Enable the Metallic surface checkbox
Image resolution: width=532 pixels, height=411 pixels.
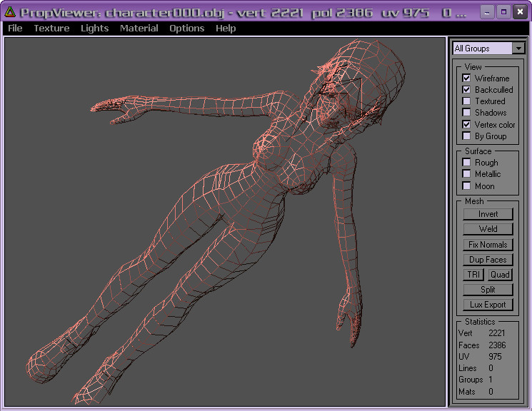click(466, 174)
